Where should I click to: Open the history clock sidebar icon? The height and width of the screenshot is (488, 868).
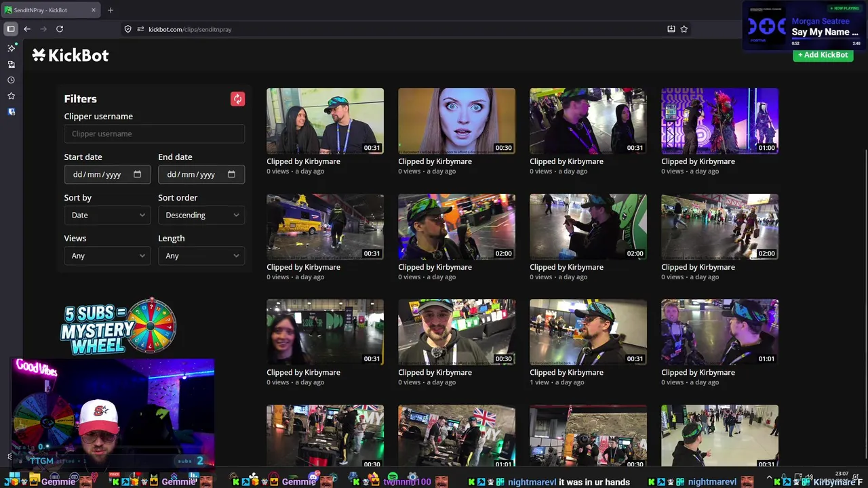11,80
